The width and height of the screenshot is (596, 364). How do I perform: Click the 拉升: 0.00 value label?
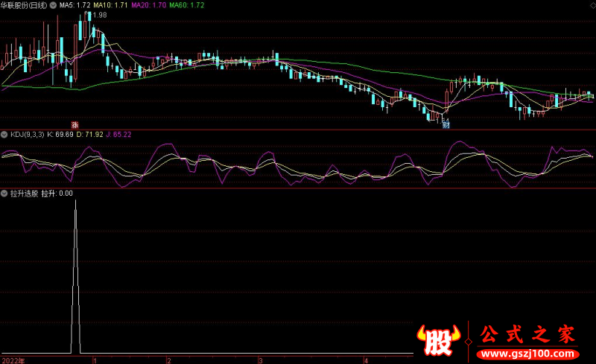pos(57,193)
